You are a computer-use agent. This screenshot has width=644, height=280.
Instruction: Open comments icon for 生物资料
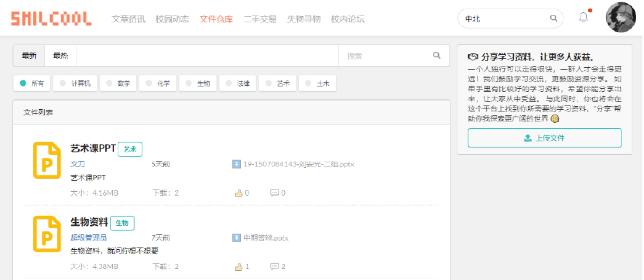274,266
